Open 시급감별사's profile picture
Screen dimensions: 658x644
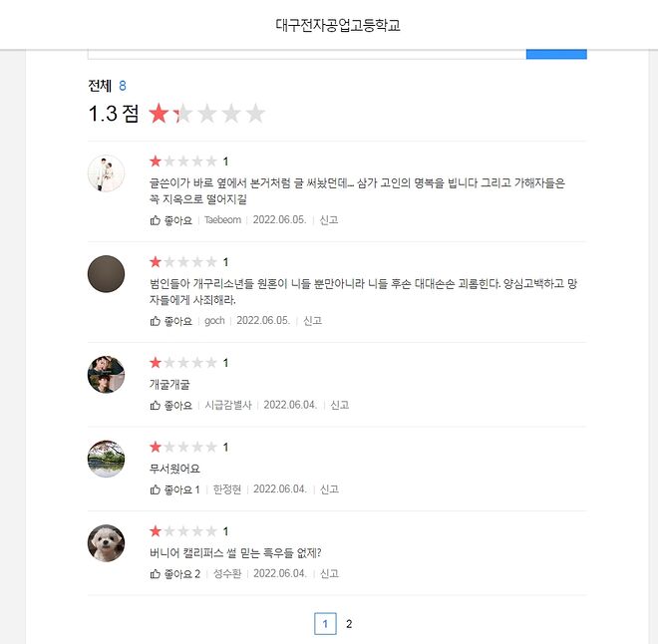(106, 375)
